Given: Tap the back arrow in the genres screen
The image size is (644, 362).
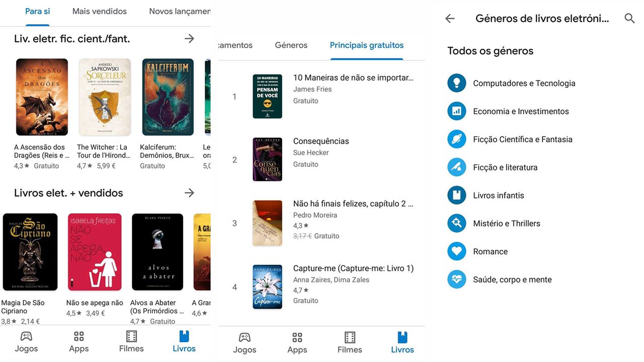Looking at the screenshot, I should (x=450, y=19).
